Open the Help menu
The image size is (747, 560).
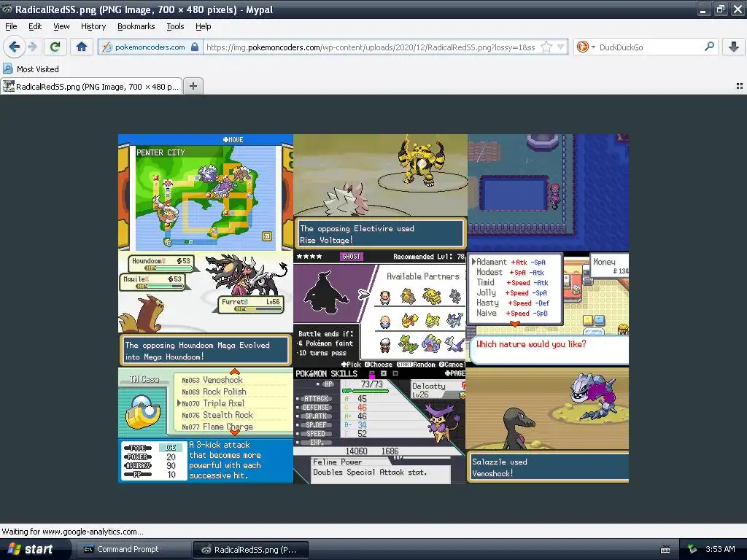point(204,27)
